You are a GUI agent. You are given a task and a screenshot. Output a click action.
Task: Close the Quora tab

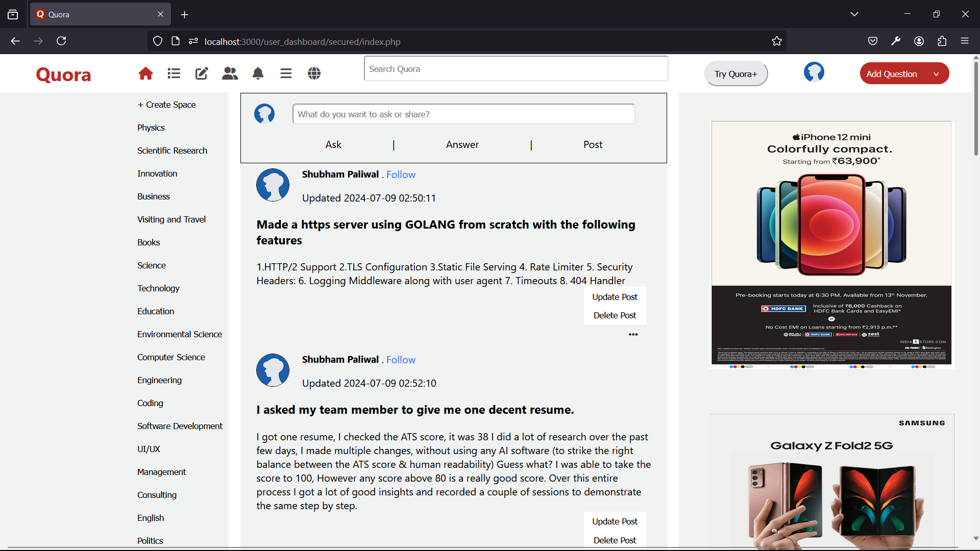(160, 14)
